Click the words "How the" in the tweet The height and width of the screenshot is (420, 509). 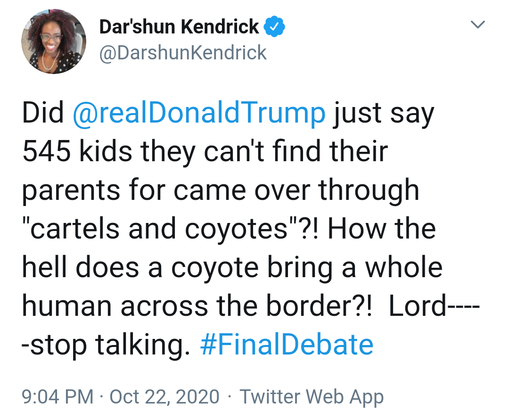click(x=382, y=229)
